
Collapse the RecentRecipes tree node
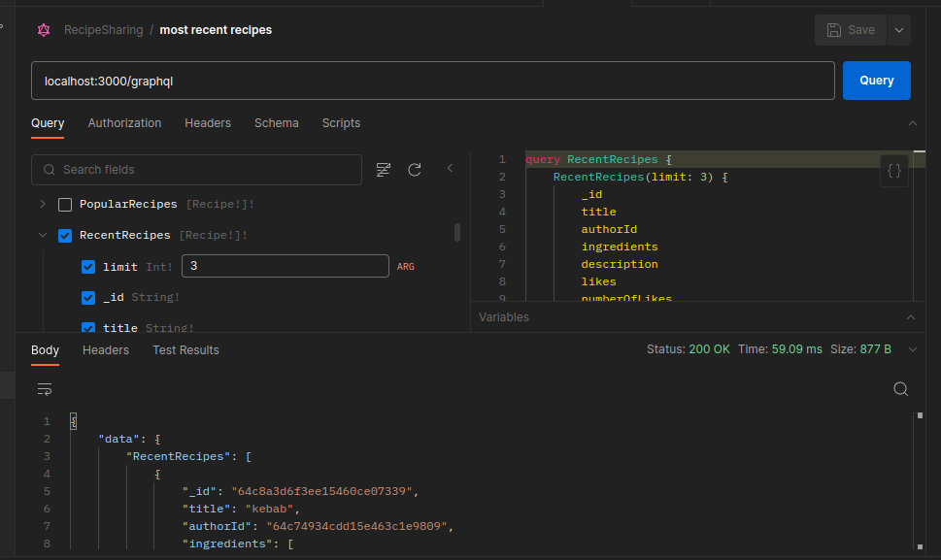43,235
